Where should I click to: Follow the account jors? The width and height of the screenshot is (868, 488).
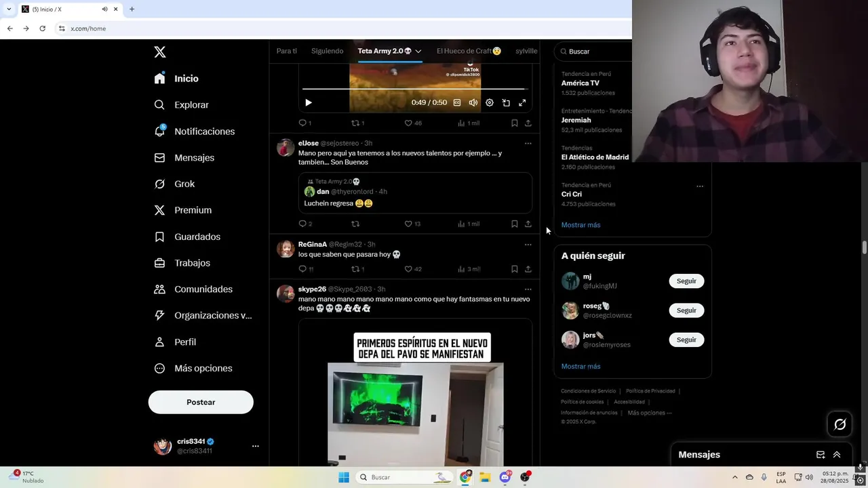click(686, 340)
